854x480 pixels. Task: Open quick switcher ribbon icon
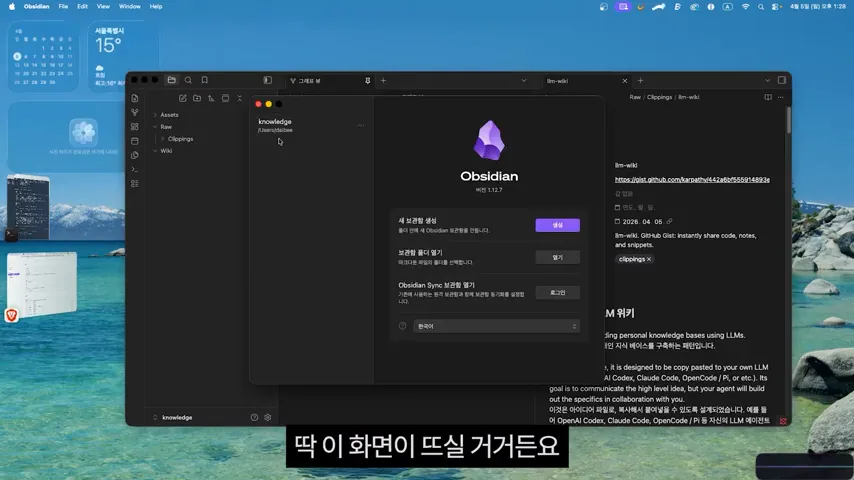(135, 98)
